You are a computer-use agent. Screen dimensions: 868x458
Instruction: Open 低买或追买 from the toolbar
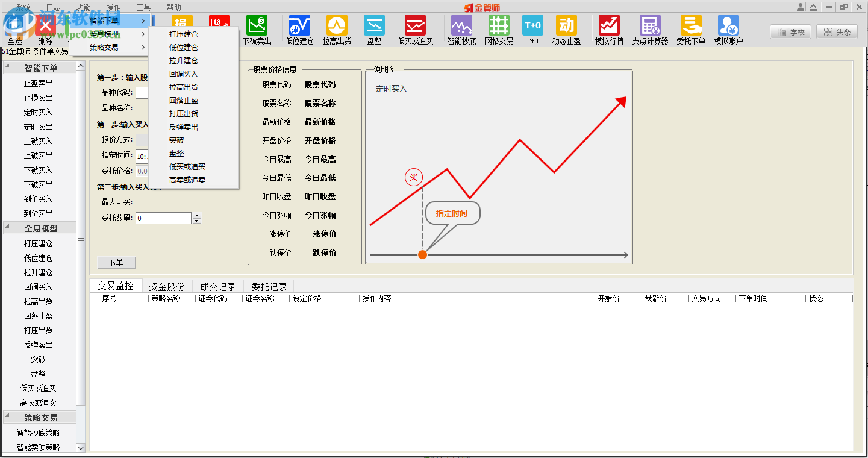coord(416,28)
